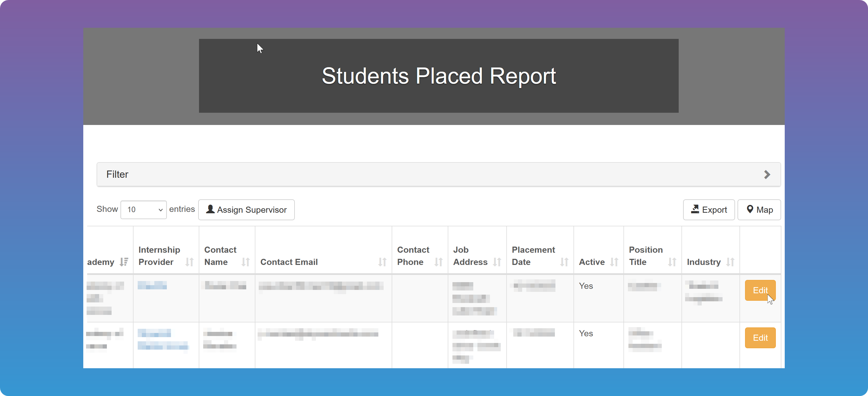Image resolution: width=868 pixels, height=396 pixels.
Task: Sort by Job Address sort icon
Action: pos(497,262)
